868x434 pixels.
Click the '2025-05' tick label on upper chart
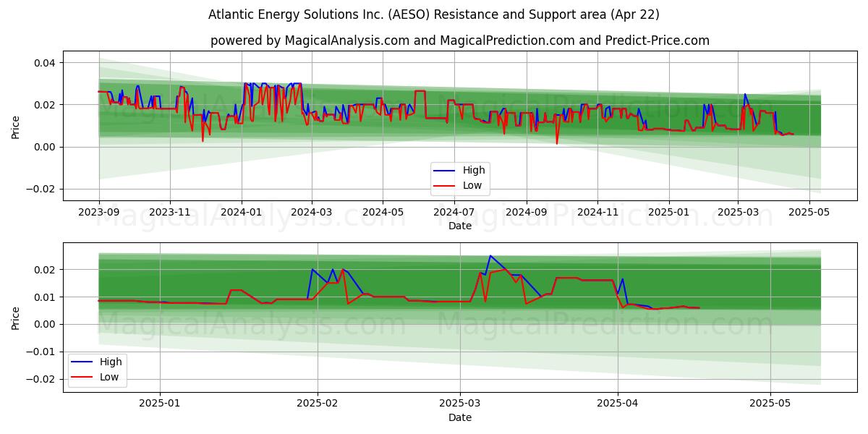(809, 212)
